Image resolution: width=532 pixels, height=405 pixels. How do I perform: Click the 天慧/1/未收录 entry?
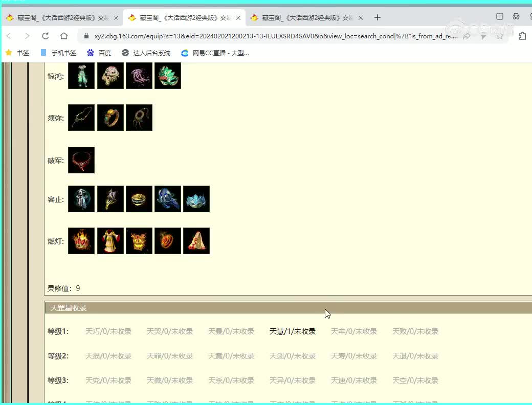coord(293,331)
